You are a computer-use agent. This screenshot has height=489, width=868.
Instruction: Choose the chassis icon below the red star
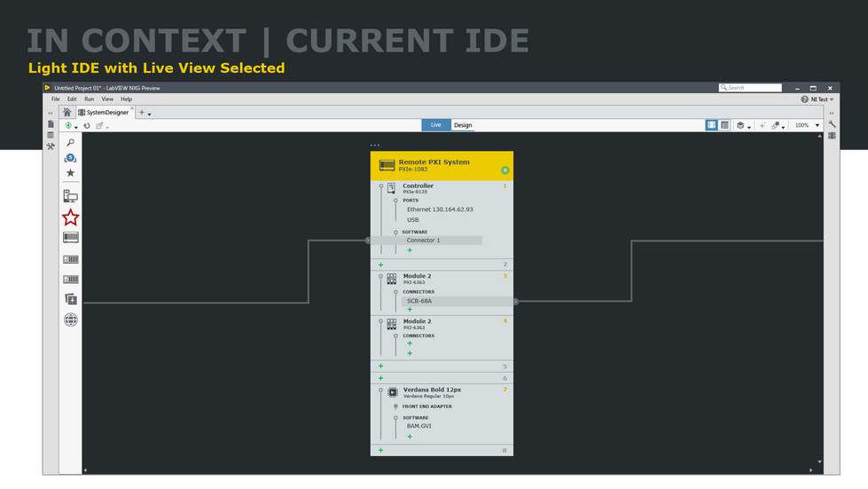pos(71,238)
